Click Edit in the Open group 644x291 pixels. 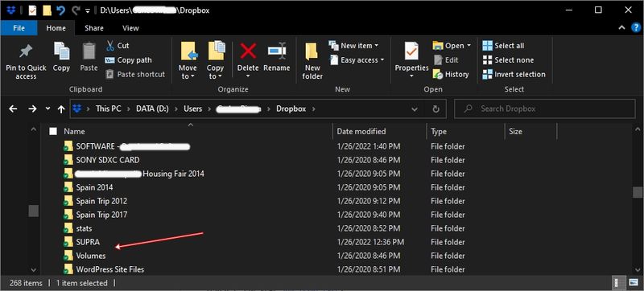[x=446, y=59]
